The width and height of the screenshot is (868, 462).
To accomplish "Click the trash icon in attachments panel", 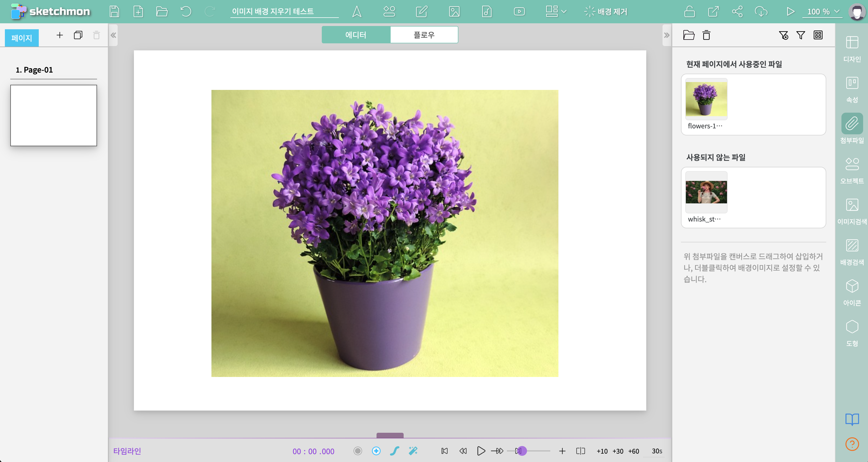I will [x=706, y=35].
